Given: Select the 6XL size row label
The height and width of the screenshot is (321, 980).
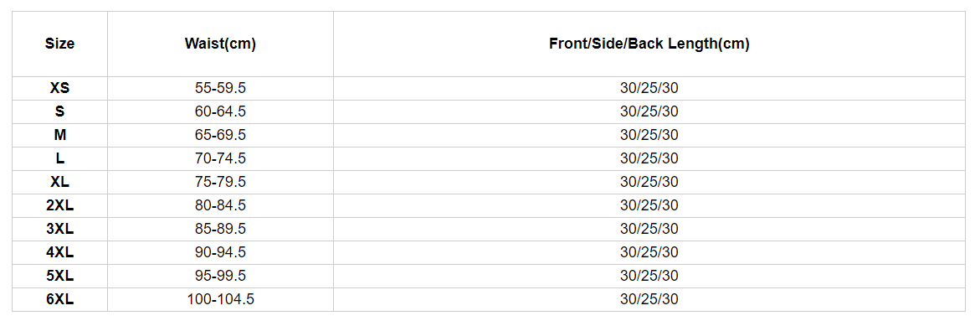Looking at the screenshot, I should tap(60, 299).
